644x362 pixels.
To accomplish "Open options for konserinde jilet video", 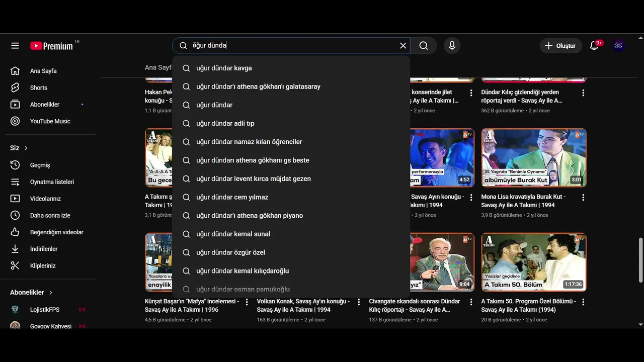I will coord(471,93).
